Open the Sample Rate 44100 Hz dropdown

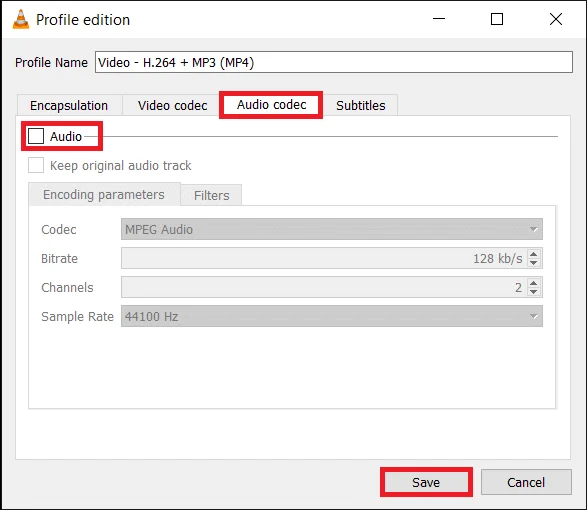(x=332, y=316)
